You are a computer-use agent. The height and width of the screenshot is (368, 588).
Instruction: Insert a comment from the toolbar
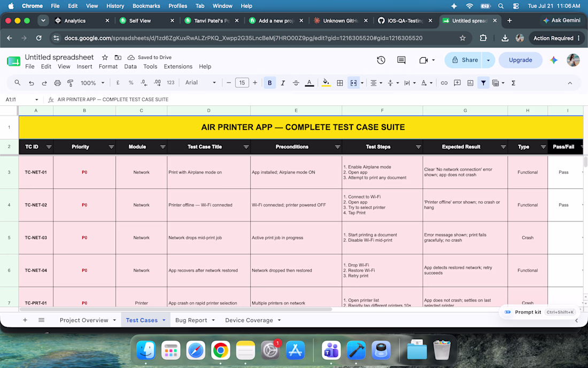(457, 83)
